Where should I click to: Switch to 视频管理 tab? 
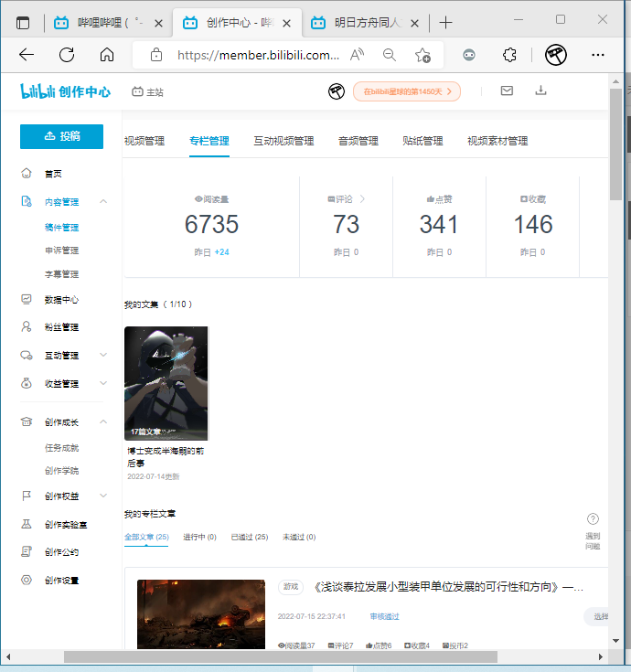pyautogui.click(x=144, y=141)
